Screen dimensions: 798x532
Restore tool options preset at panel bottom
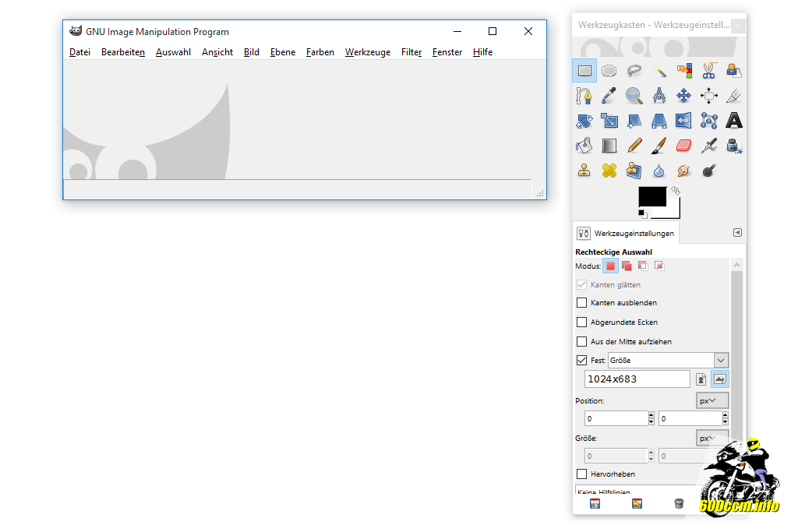[637, 503]
